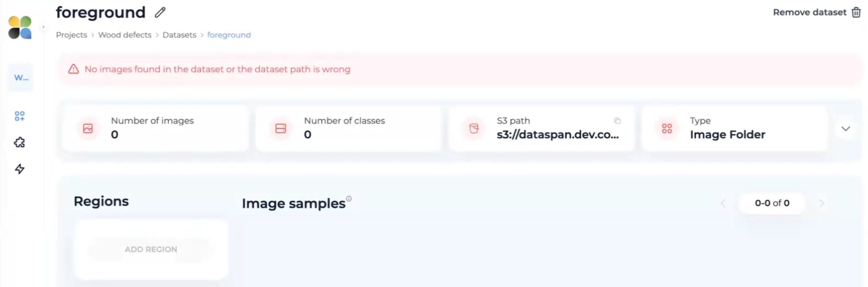Go to Datasets breadcrumb

point(179,35)
